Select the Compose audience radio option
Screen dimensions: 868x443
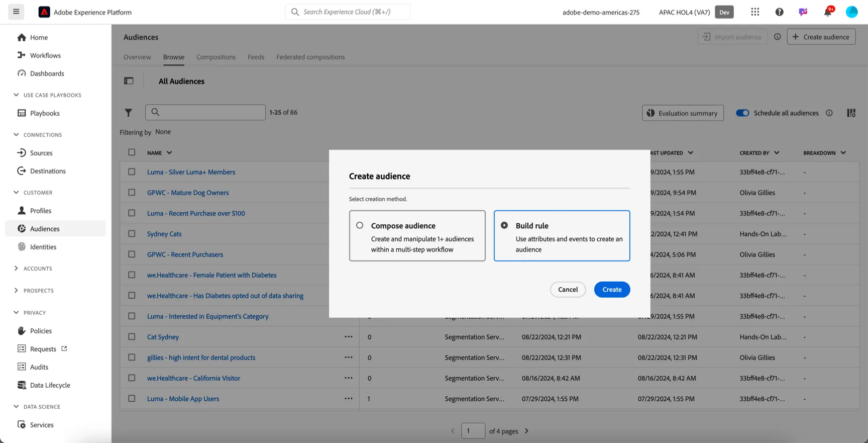(360, 225)
